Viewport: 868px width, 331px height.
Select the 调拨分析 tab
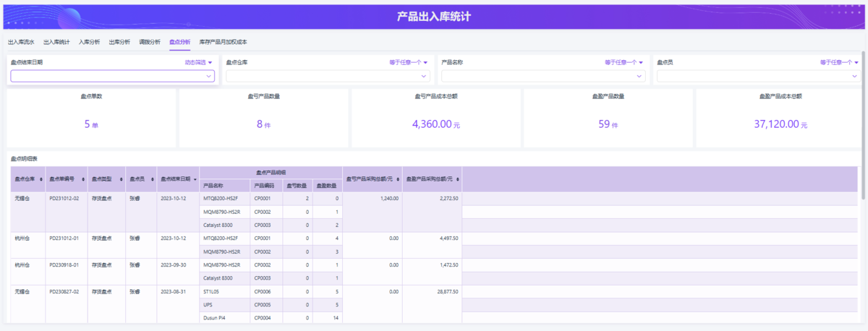[150, 42]
